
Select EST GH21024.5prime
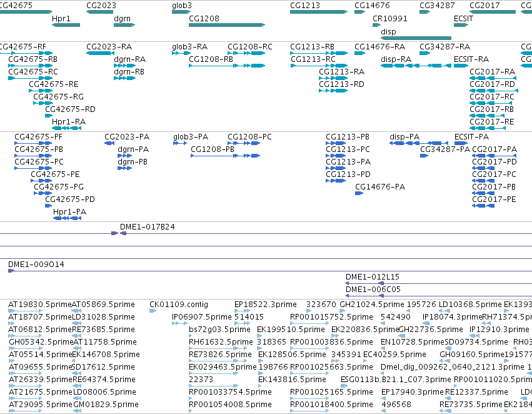click(372, 305)
